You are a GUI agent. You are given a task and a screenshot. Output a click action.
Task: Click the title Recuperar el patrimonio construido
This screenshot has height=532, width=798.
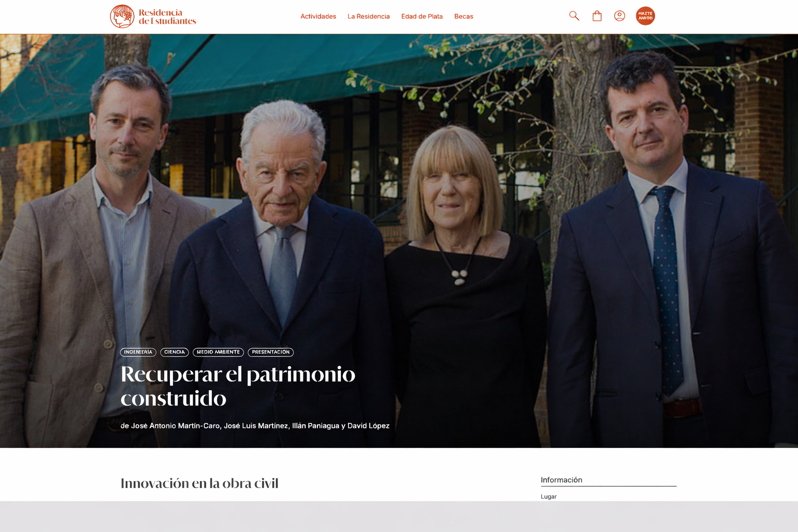[x=237, y=386]
